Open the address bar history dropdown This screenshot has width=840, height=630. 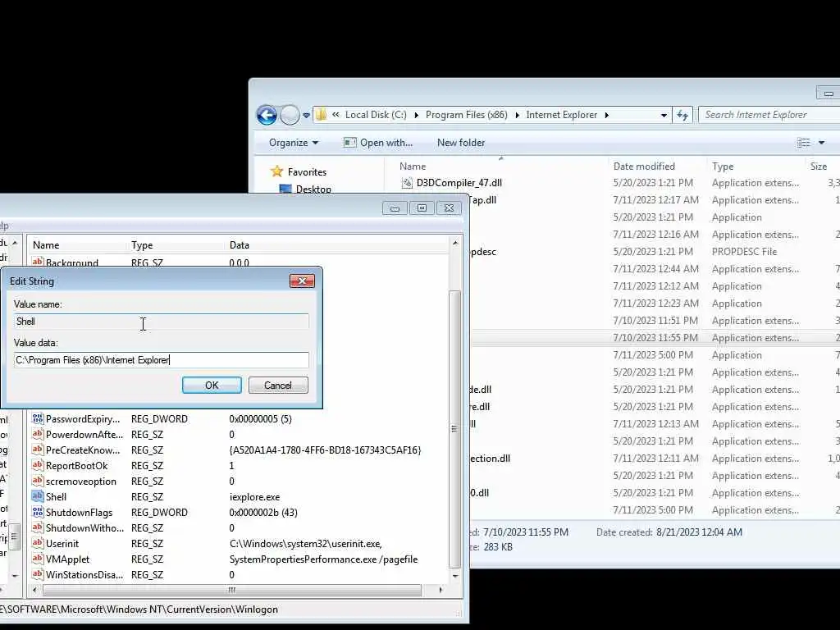(664, 115)
